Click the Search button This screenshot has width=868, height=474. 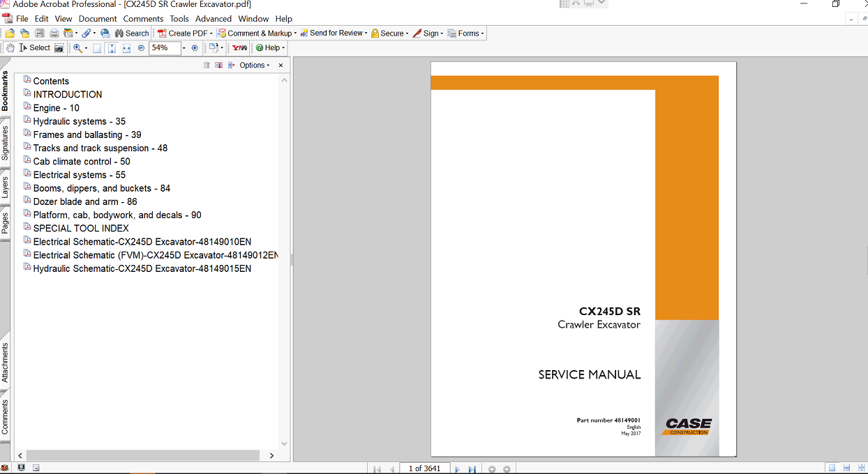(x=131, y=33)
